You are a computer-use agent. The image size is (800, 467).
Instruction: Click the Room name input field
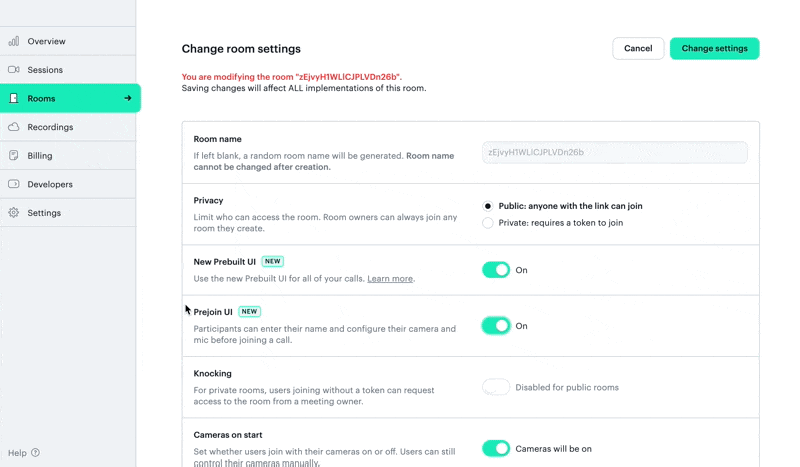click(x=614, y=153)
